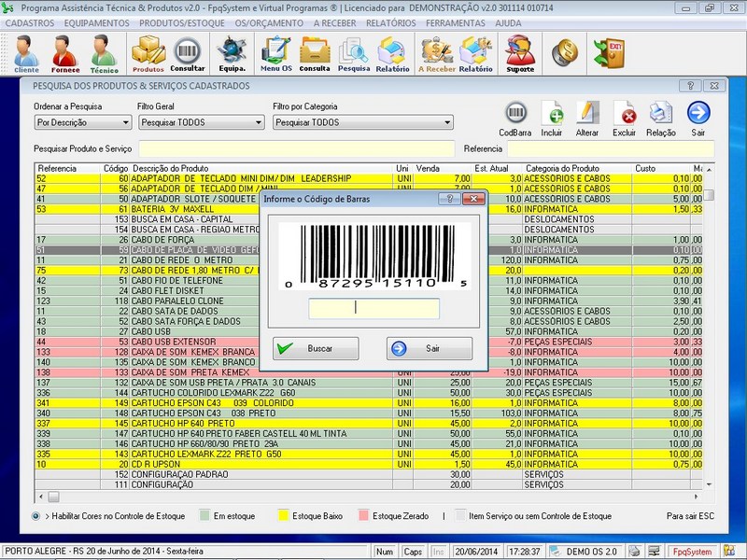
Task: Select row ADAPTADOR DE TECLADO MINI DIM/DIM LEADERSHIP
Action: tap(369, 178)
